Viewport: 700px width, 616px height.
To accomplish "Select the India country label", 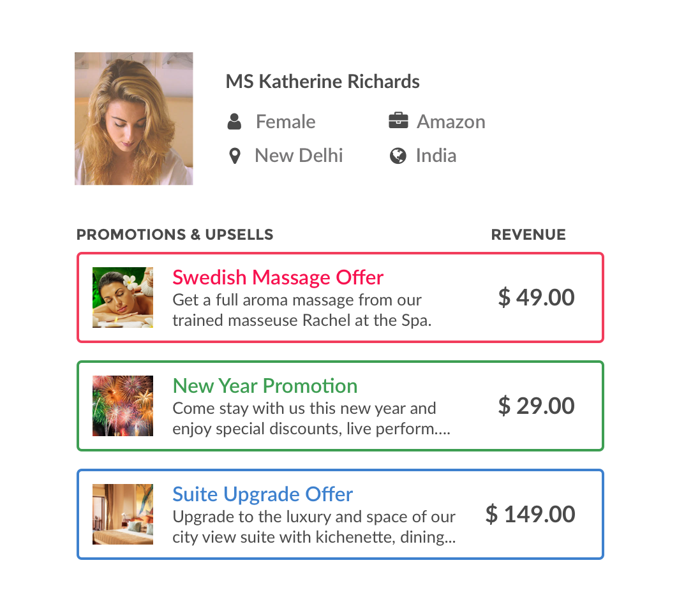I will 436,156.
